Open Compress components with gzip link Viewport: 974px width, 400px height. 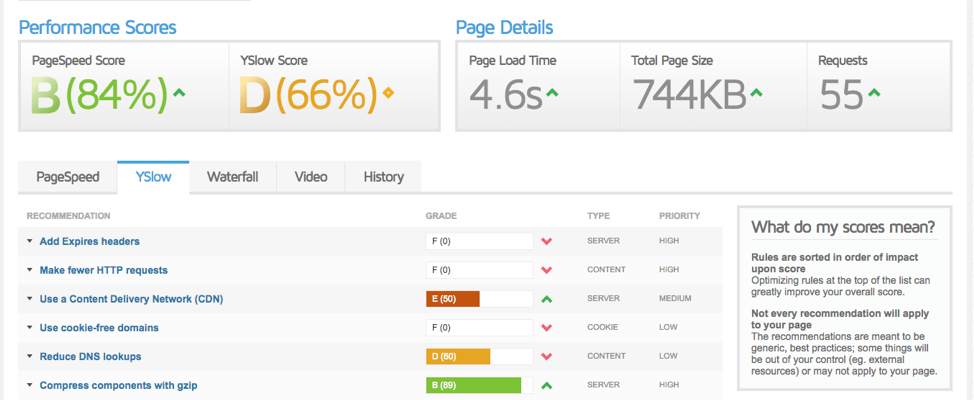119,385
